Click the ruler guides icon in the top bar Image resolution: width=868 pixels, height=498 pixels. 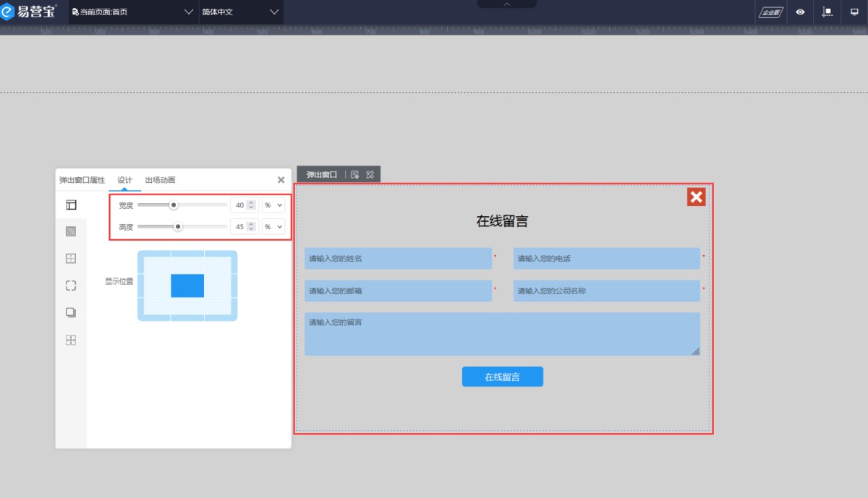[827, 12]
